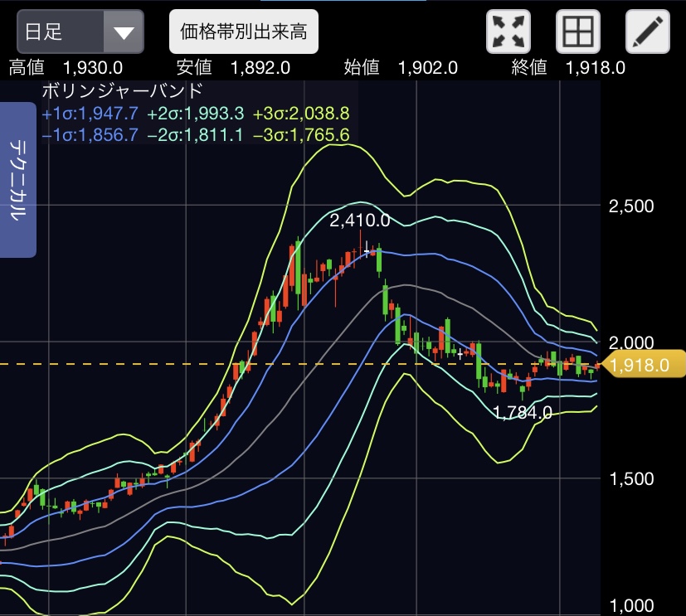Image resolution: width=686 pixels, height=616 pixels.
Task: Open the テクニカル side tab
Action: [x=18, y=180]
